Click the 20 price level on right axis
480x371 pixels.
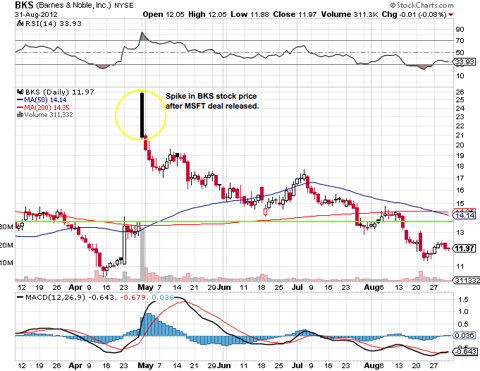(x=460, y=145)
